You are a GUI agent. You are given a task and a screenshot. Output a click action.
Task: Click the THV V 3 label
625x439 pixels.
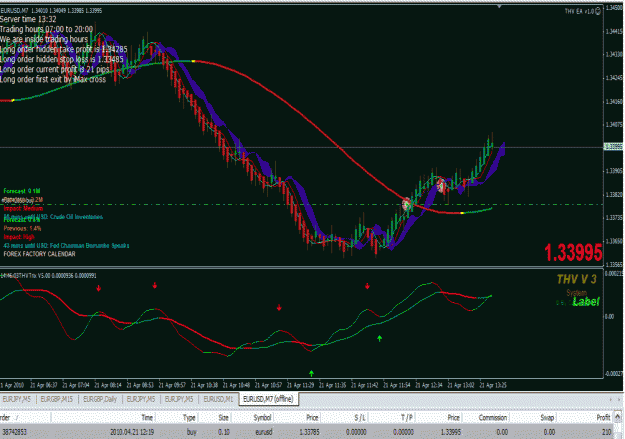click(576, 279)
